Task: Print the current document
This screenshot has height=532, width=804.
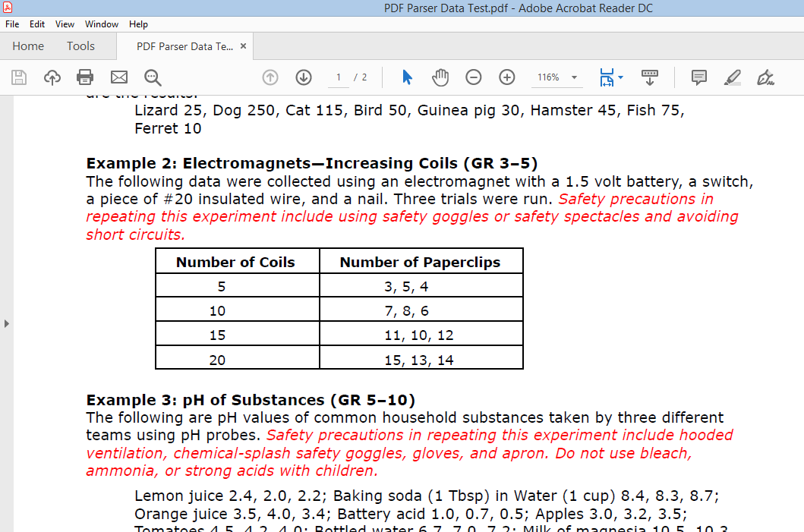Action: tap(84, 77)
